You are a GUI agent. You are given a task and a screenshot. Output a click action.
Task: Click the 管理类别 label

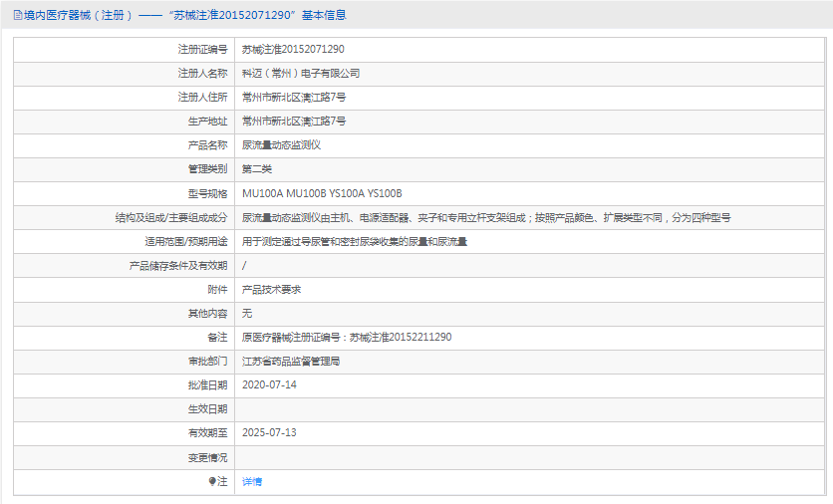[x=207, y=169]
